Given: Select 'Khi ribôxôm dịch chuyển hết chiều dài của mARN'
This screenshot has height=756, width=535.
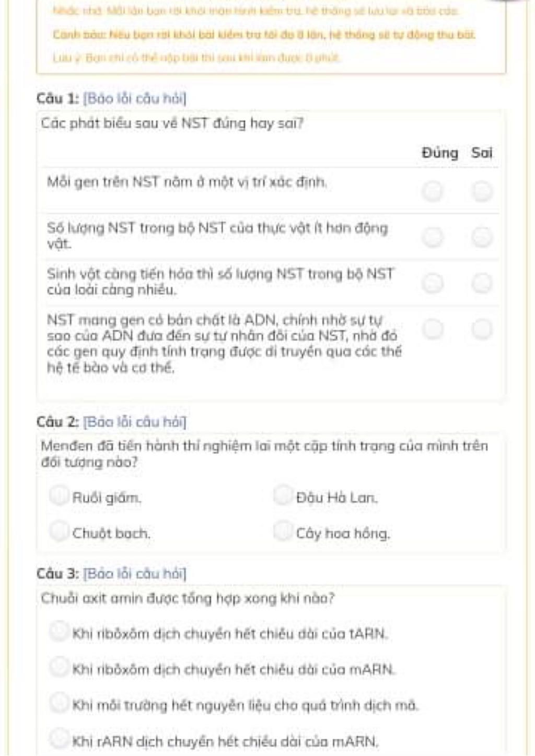Looking at the screenshot, I should pyautogui.click(x=59, y=667).
